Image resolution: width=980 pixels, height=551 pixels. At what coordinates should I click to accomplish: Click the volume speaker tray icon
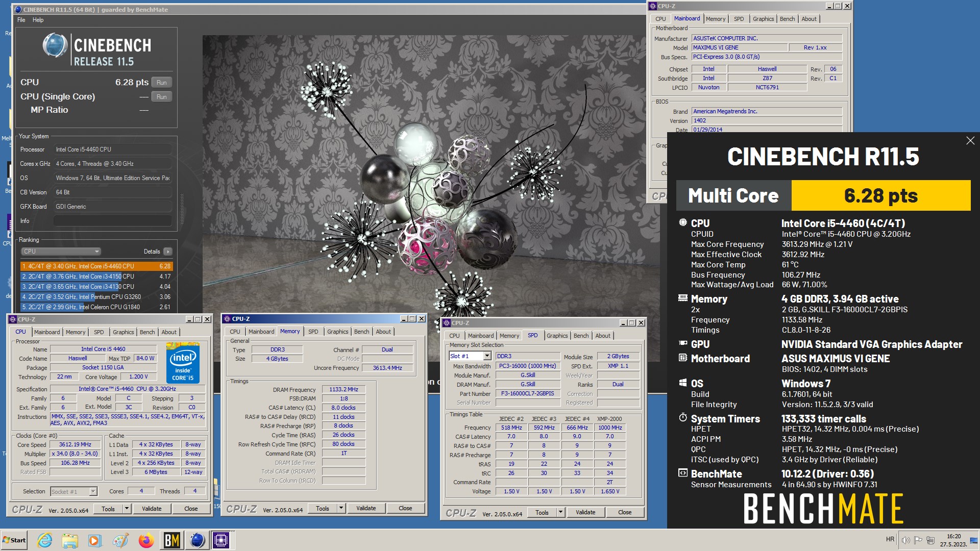905,540
